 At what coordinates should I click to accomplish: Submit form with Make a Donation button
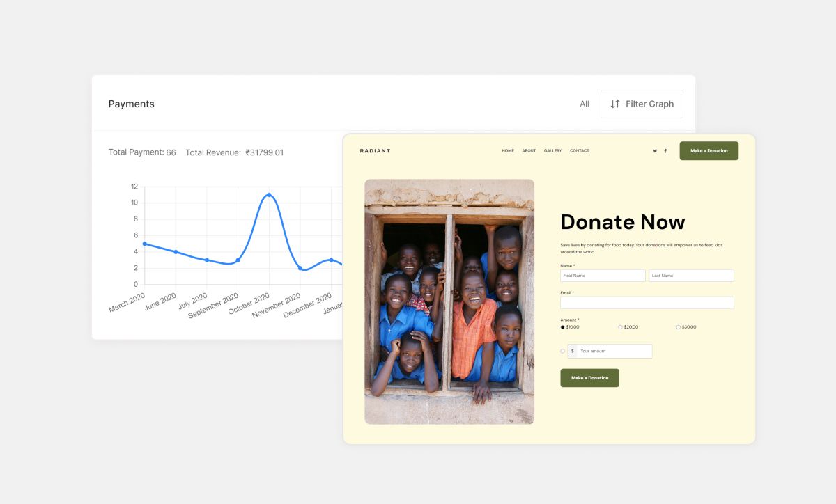coord(589,378)
